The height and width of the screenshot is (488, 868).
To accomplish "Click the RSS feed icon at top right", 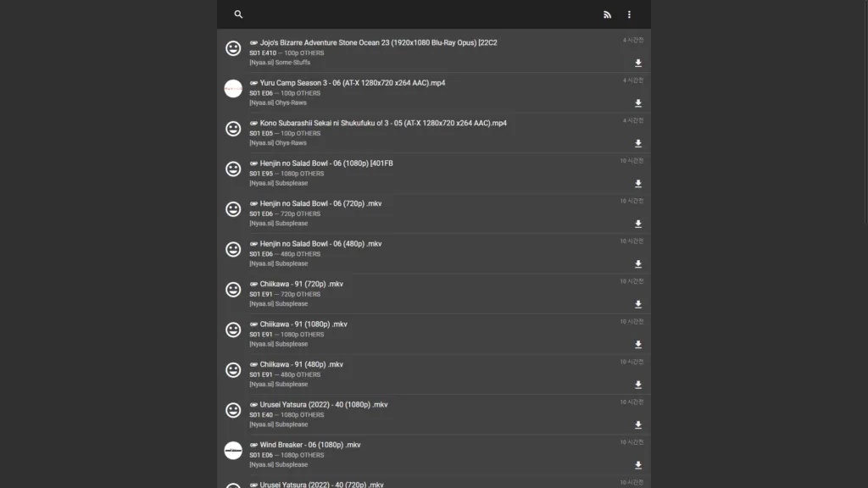I will click(607, 14).
